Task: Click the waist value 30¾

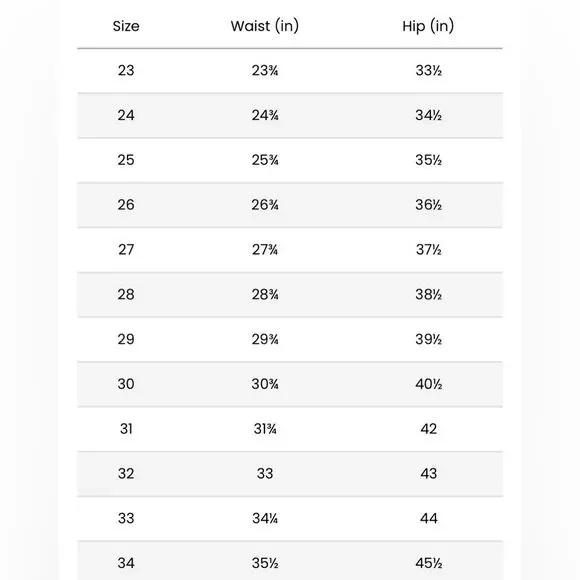Action: (265, 384)
